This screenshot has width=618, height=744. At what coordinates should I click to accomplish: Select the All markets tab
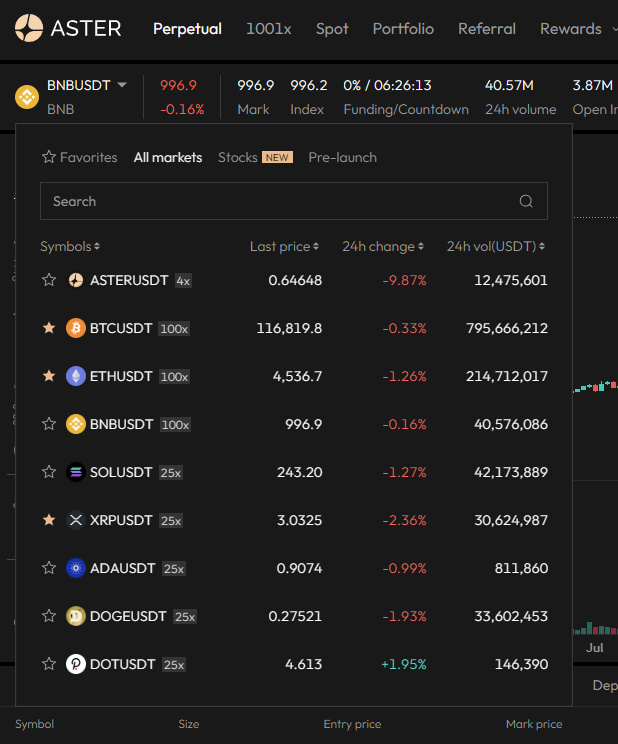pos(168,157)
